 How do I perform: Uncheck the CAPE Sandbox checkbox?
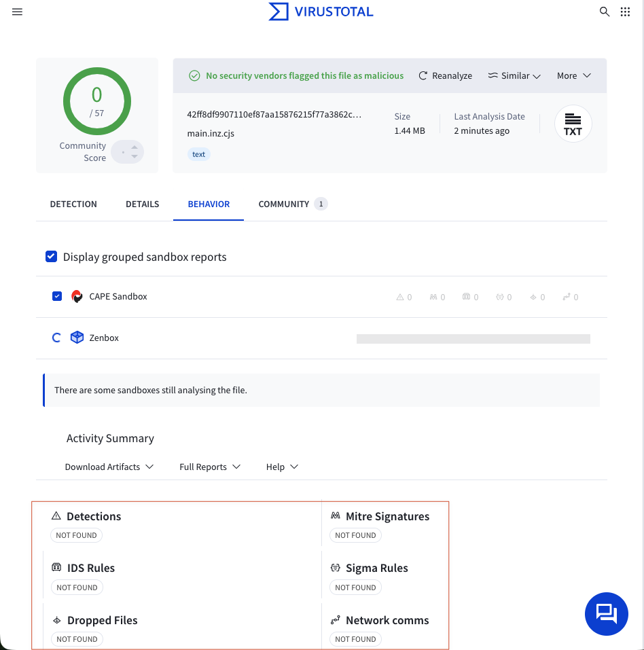[57, 296]
